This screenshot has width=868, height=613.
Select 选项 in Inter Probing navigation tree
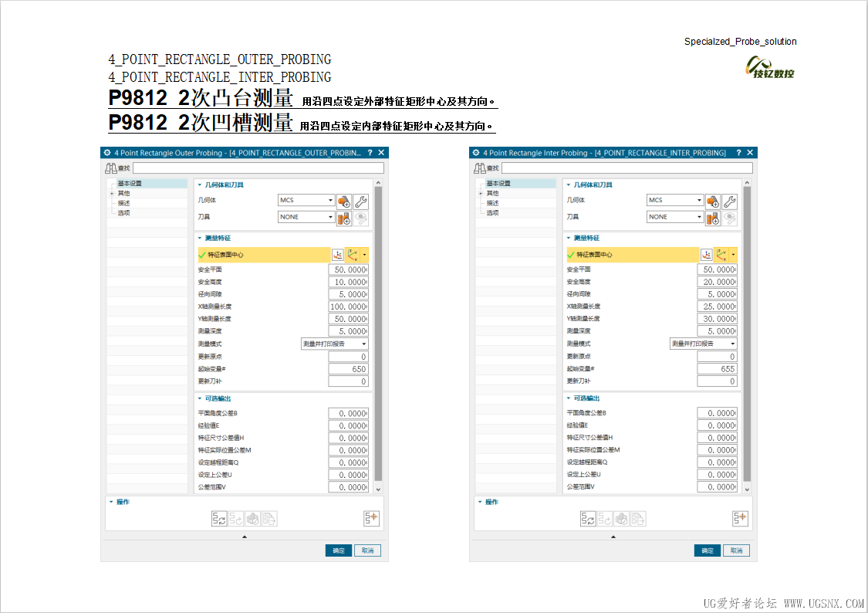click(x=493, y=212)
